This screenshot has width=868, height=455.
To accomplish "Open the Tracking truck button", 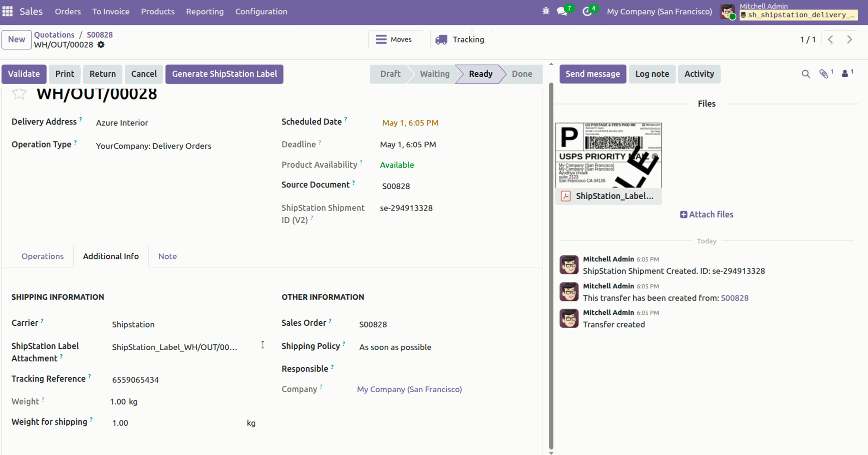I will (461, 39).
